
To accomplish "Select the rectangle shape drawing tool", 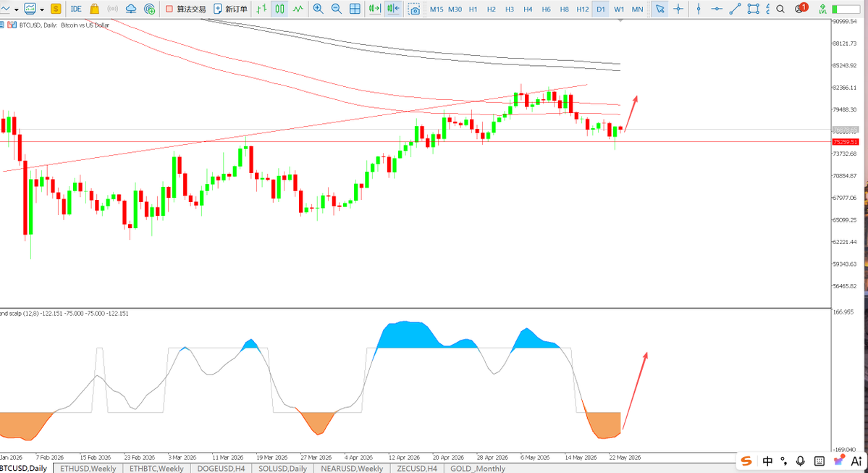I will (x=753, y=9).
